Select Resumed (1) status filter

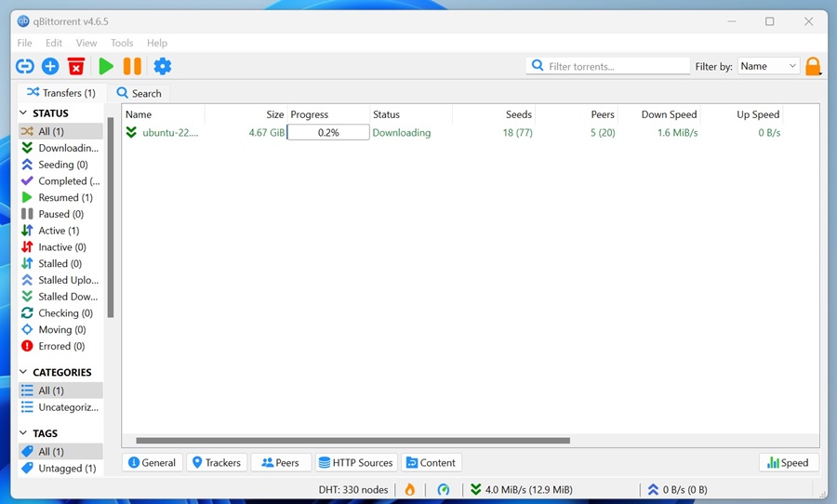tap(60, 197)
